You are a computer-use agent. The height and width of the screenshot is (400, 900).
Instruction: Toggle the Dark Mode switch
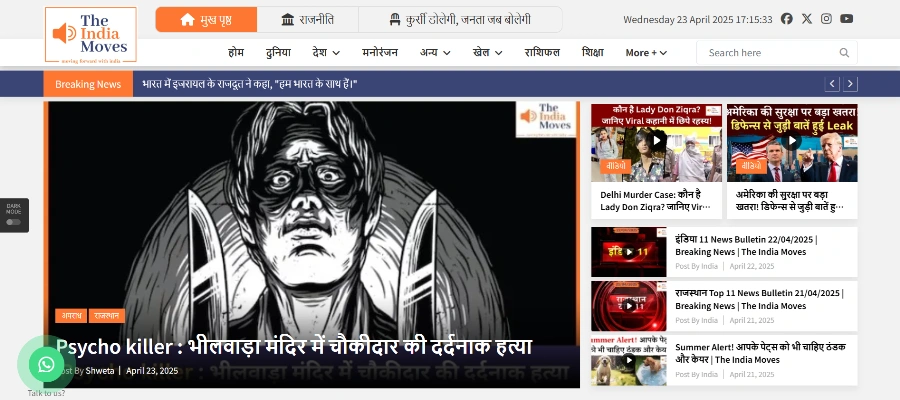13,222
